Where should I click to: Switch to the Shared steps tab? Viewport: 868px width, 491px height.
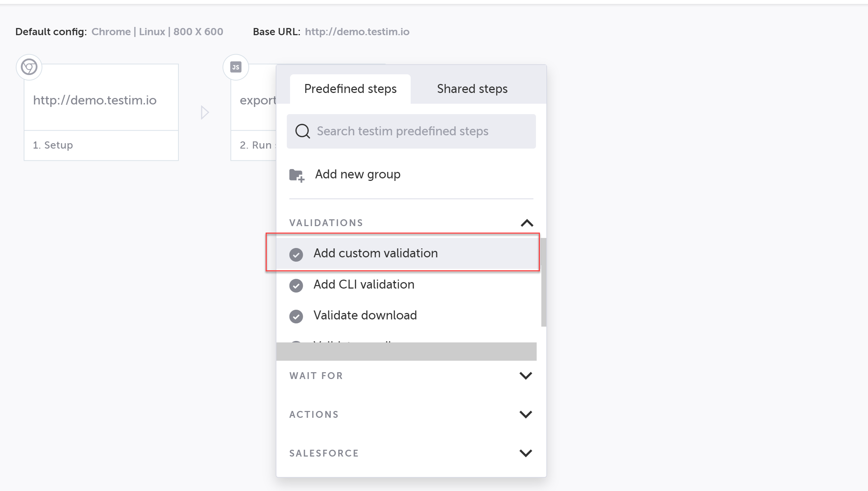pos(472,89)
